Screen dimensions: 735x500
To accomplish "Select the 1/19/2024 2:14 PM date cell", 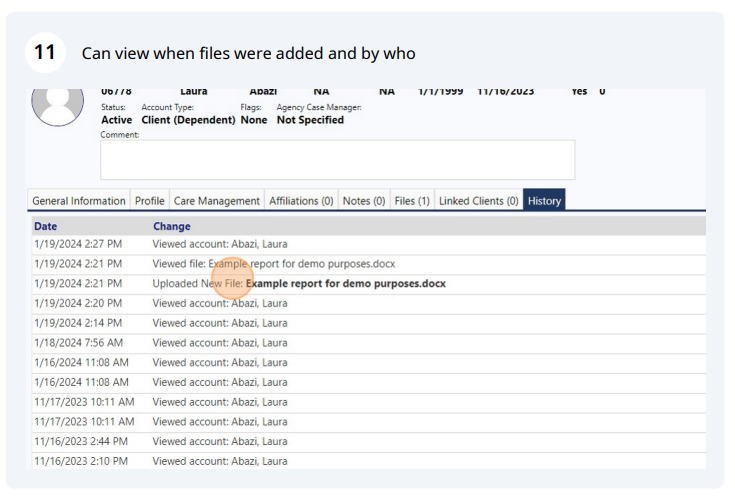I will (78, 323).
